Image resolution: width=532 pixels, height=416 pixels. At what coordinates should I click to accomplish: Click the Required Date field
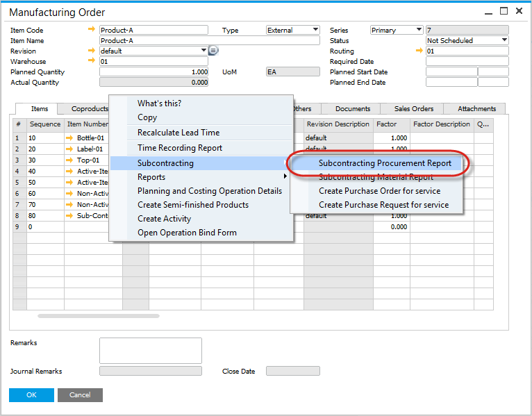[467, 61]
